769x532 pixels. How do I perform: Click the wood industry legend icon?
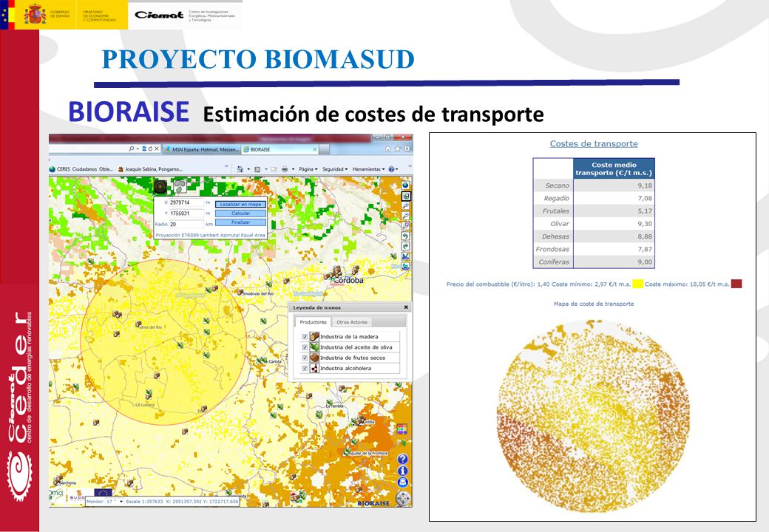314,336
